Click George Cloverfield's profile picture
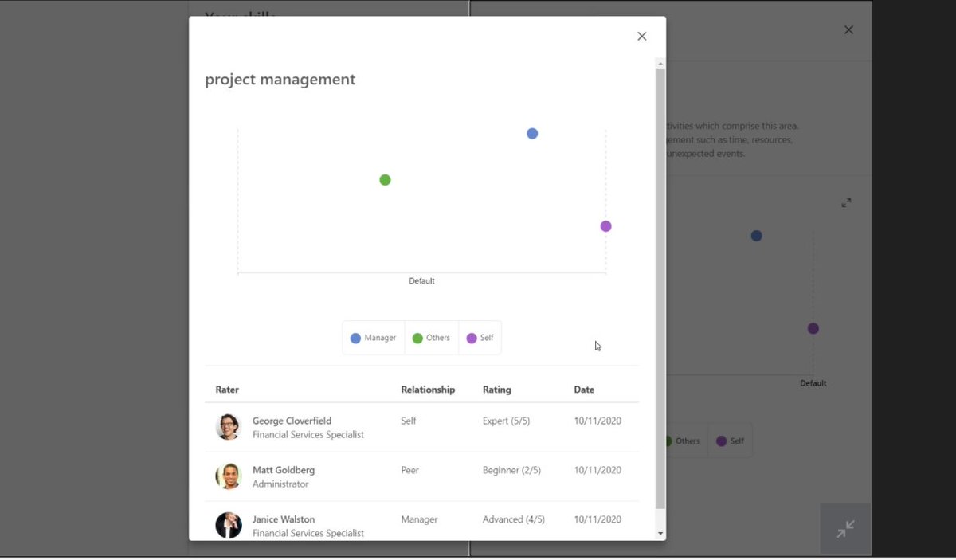The height and width of the screenshot is (560, 956). [x=229, y=427]
